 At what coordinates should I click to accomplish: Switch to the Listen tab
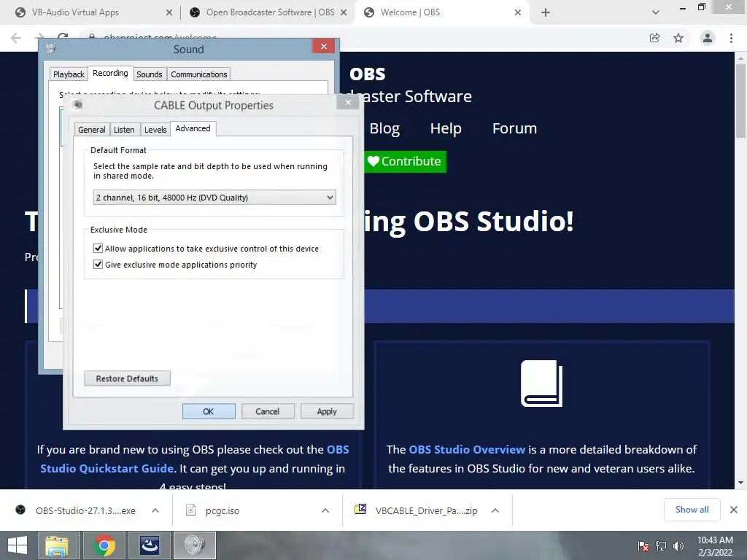[x=124, y=130]
